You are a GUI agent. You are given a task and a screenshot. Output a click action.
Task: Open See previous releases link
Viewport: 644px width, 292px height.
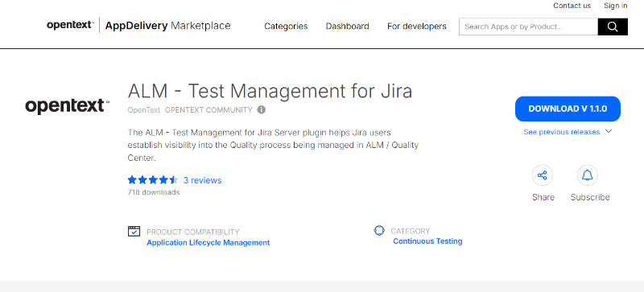[x=561, y=132]
